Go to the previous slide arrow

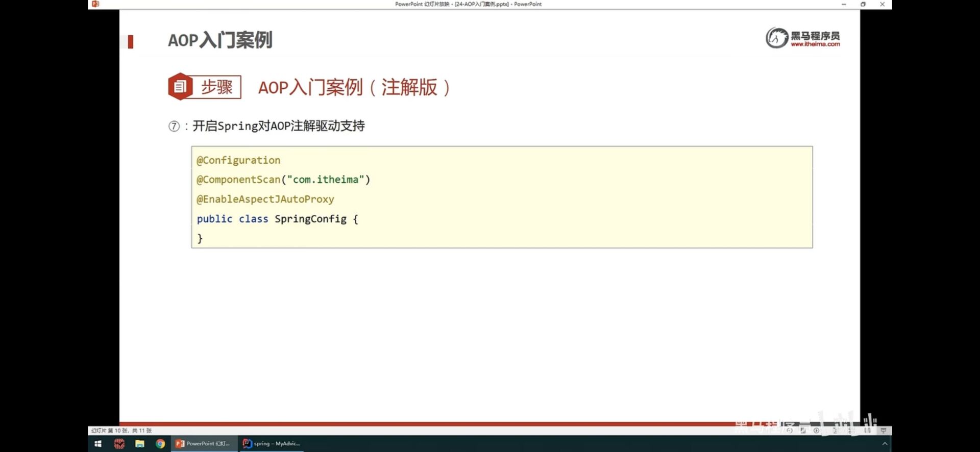point(790,431)
